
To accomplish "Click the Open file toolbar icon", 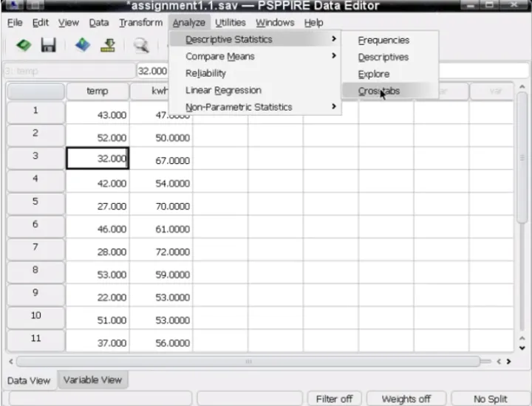I will point(24,46).
